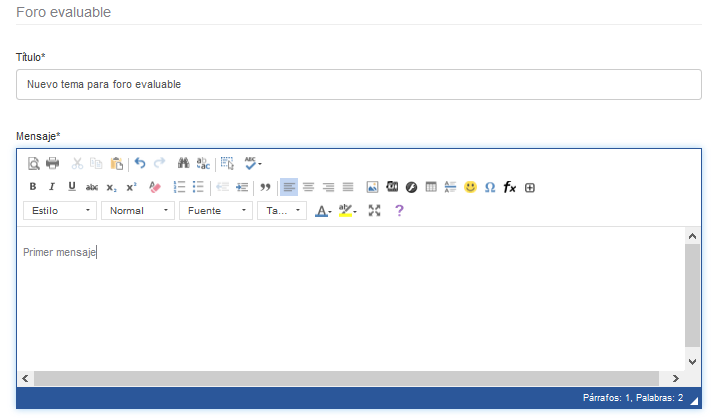Toggle italic formatting
718x418 pixels.
(52, 187)
